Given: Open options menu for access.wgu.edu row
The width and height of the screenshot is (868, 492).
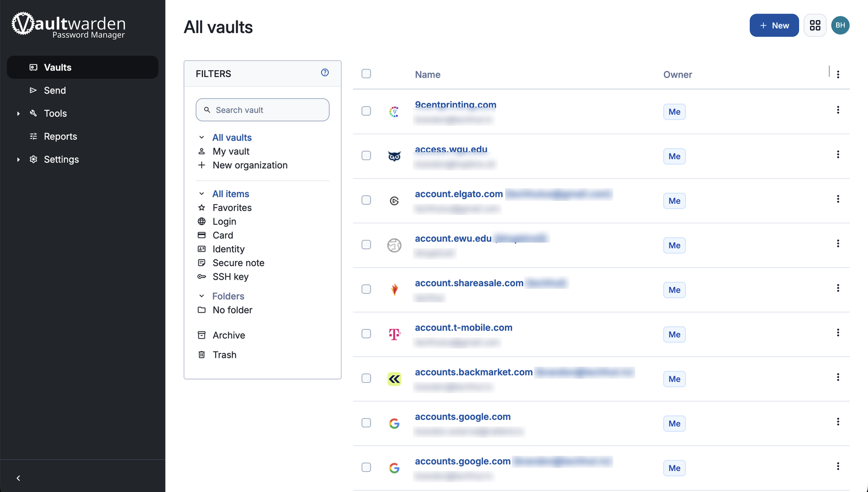Looking at the screenshot, I should (x=838, y=155).
